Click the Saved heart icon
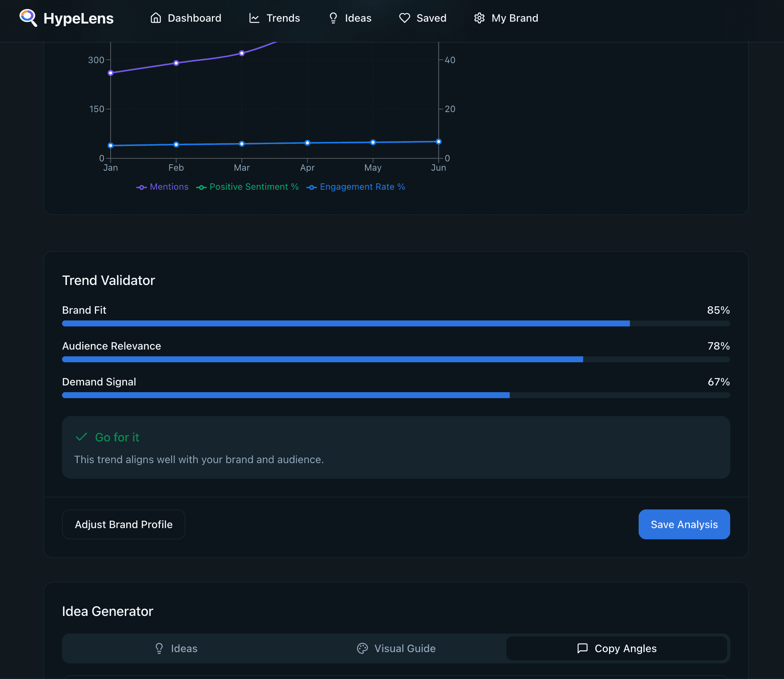This screenshot has width=784, height=679. click(x=404, y=18)
